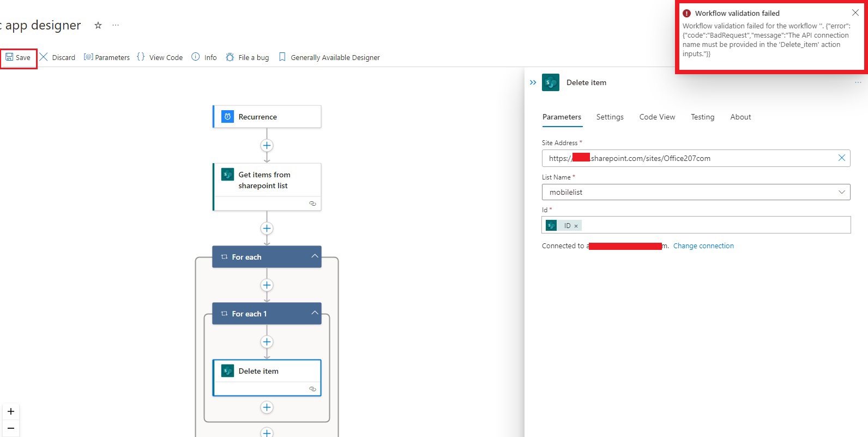The width and height of the screenshot is (868, 437).
Task: Add step inside the For each loop
Action: [x=267, y=285]
